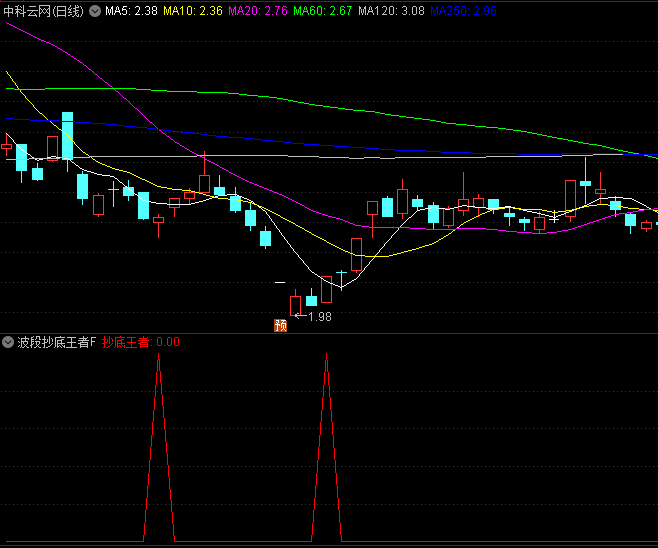Viewport: 658px width, 548px height.
Task: Click the tall cyan candlestick near chart start
Action: 68,136
